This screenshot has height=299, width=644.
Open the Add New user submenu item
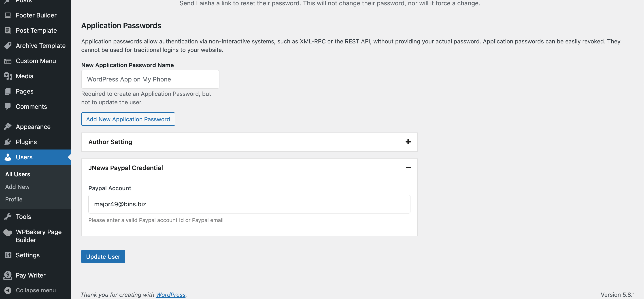click(17, 187)
